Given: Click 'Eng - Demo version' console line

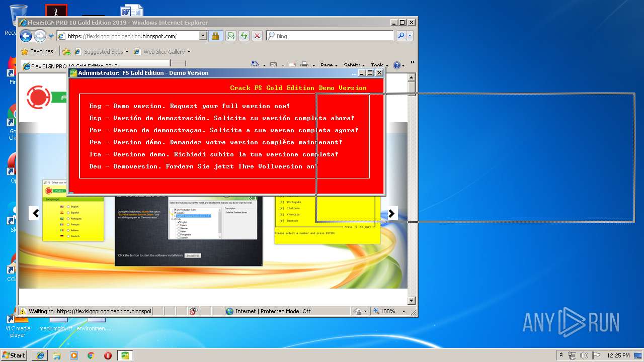Looking at the screenshot, I should [x=190, y=106].
